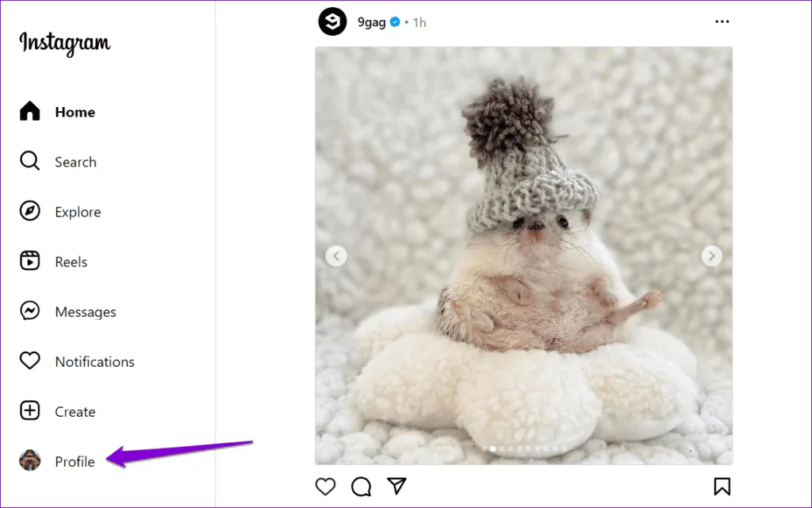The image size is (812, 508).
Task: Go to next carousel image
Action: [x=711, y=256]
